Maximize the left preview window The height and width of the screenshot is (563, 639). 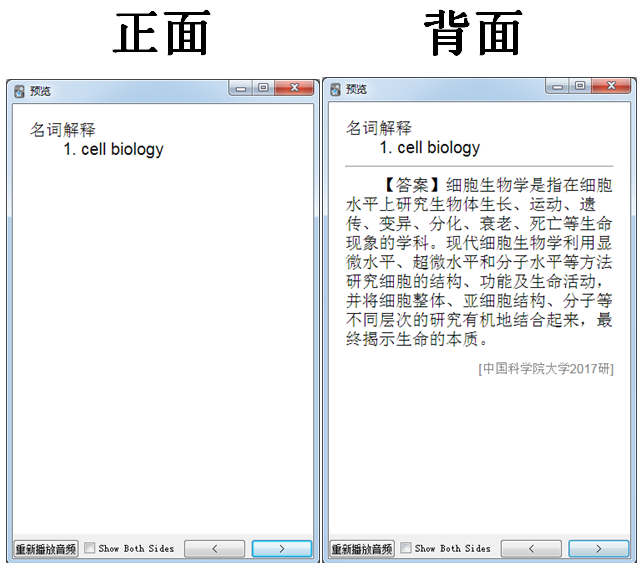click(263, 88)
